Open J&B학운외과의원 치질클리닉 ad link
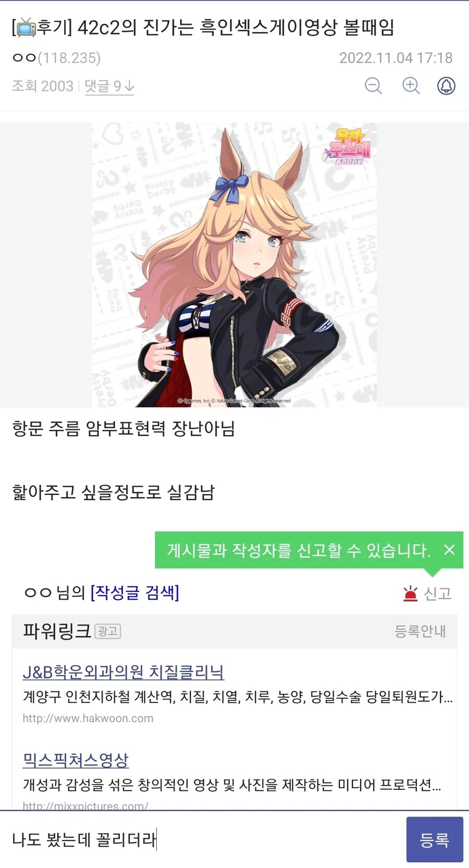 pyautogui.click(x=124, y=672)
